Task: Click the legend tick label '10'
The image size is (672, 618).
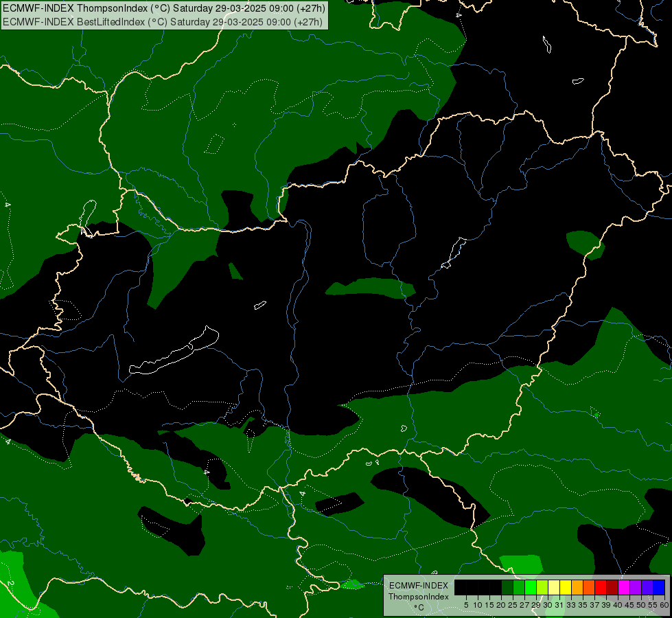Action: [478, 605]
